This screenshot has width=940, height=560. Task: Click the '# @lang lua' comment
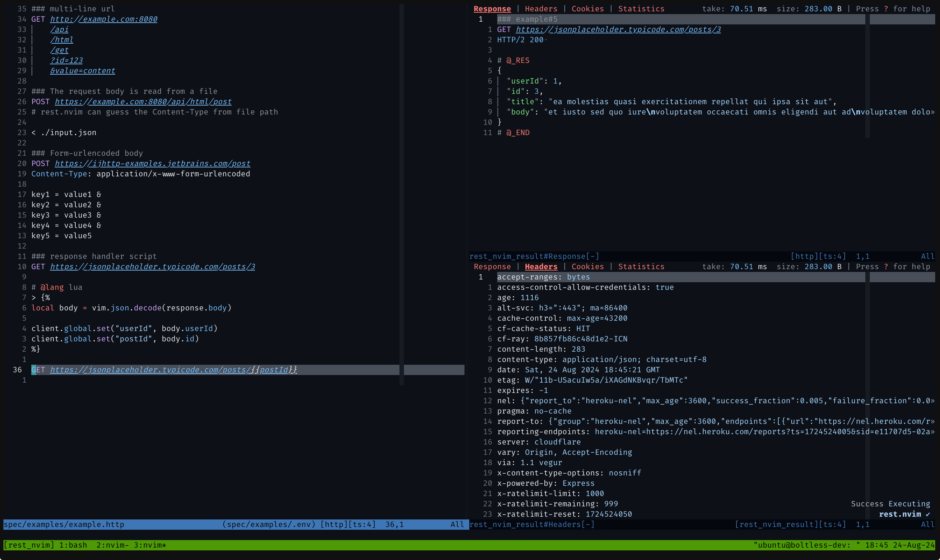click(x=57, y=287)
